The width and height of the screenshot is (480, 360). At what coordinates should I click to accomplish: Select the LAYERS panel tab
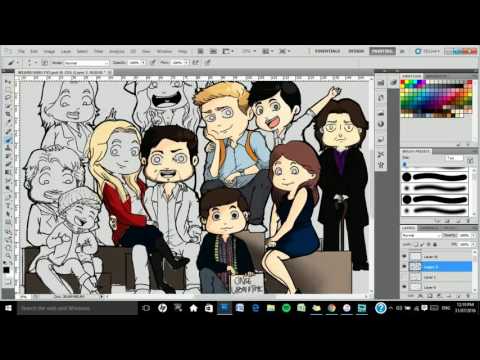click(x=409, y=228)
